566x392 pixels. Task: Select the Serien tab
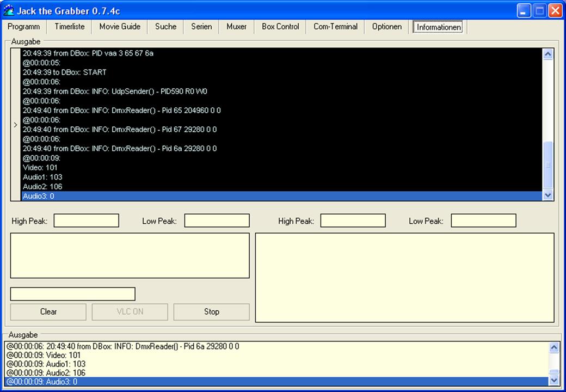pos(201,27)
